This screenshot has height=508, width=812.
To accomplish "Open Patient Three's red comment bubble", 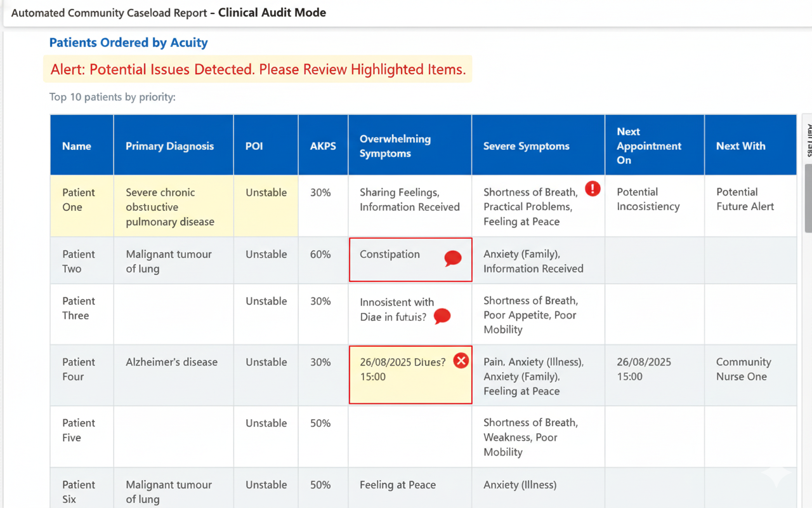I will [x=442, y=316].
